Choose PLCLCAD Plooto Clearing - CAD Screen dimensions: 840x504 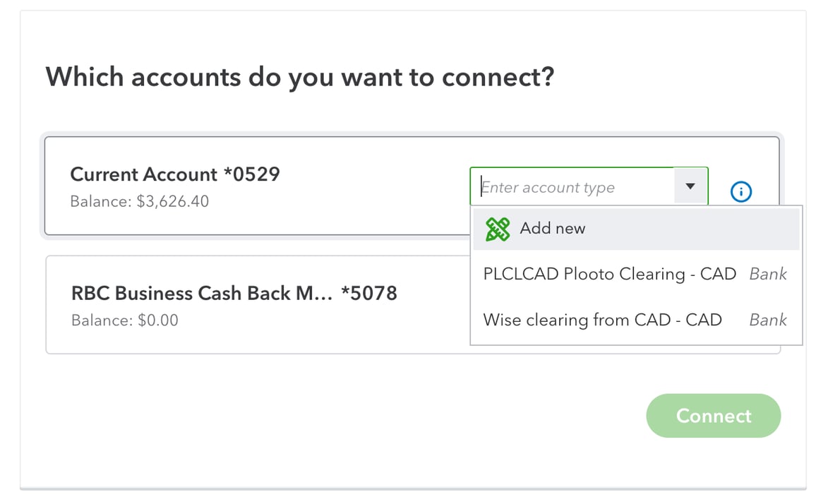coord(609,274)
